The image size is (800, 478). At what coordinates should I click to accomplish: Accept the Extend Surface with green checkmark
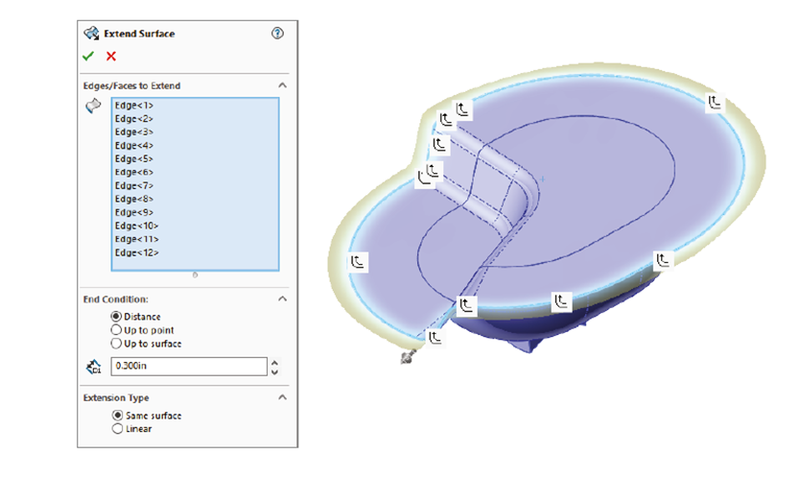point(88,56)
